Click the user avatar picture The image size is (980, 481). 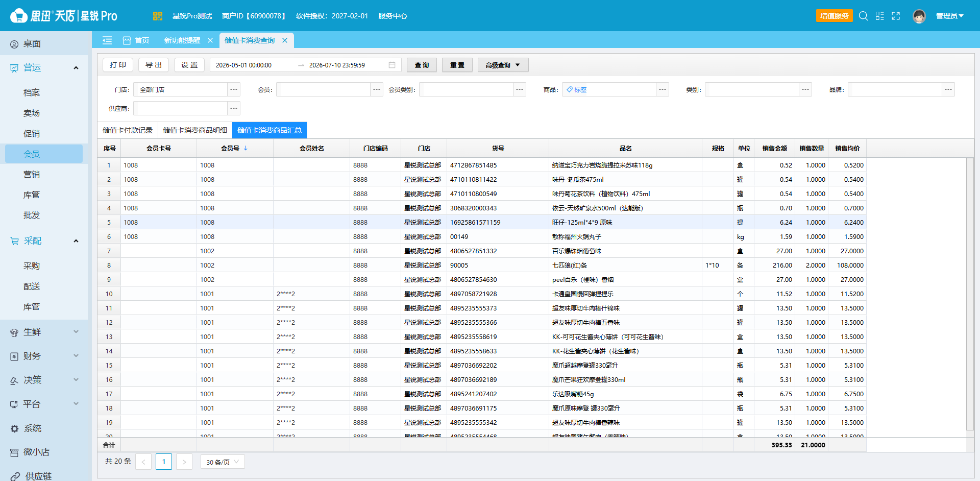[919, 16]
